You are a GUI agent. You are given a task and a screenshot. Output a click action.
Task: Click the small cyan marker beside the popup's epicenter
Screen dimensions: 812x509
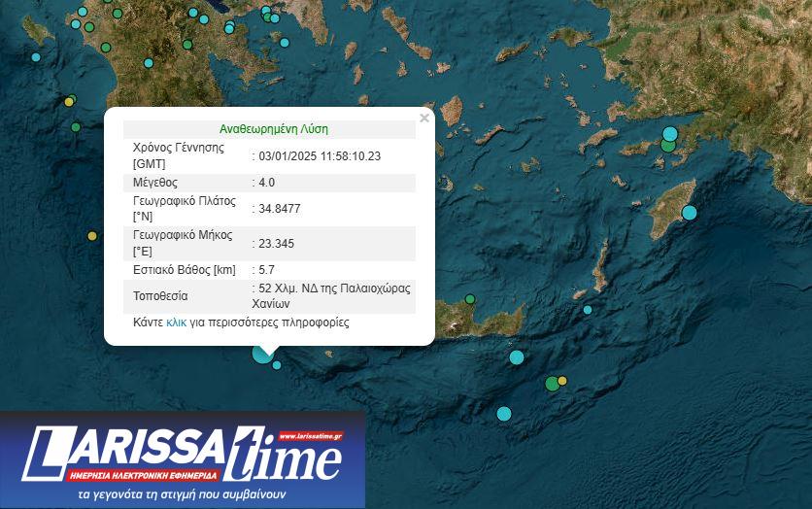coord(277,365)
